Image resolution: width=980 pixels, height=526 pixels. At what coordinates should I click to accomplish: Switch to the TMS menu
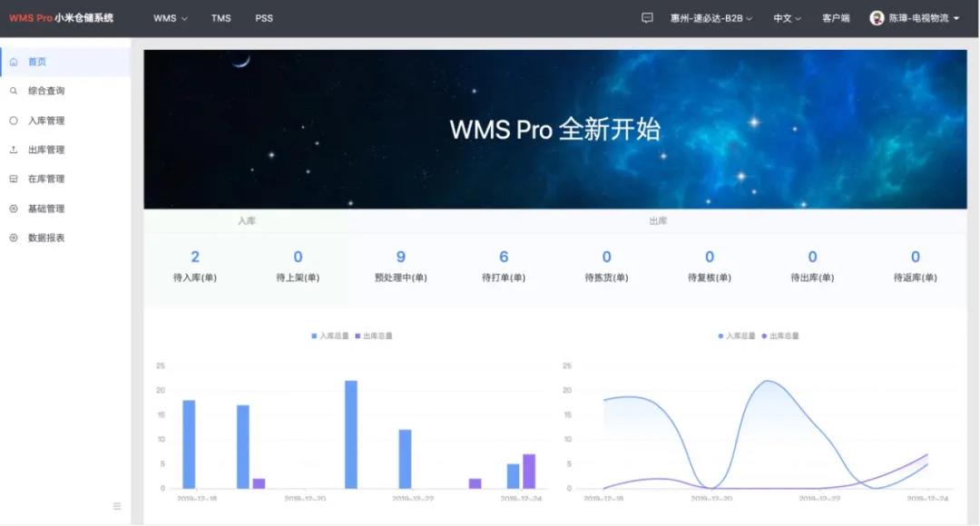(221, 18)
